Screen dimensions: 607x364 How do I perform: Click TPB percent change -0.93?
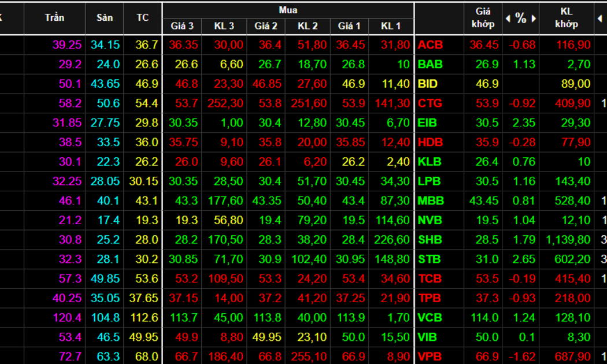(522, 298)
